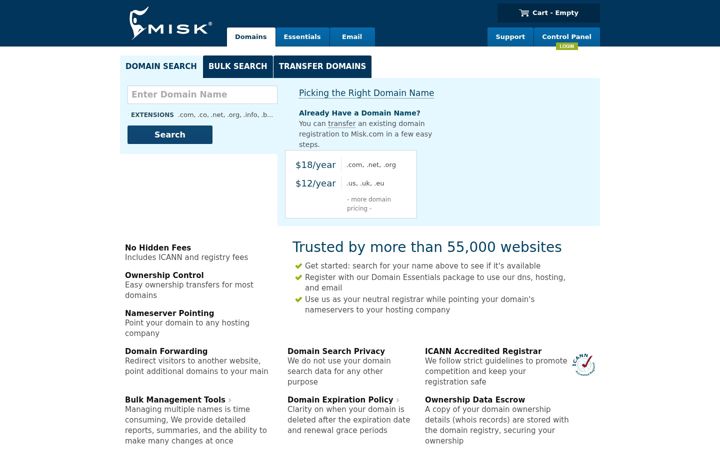Open the Control Panel tab
Image resolution: width=720 pixels, height=450 pixels.
[567, 37]
